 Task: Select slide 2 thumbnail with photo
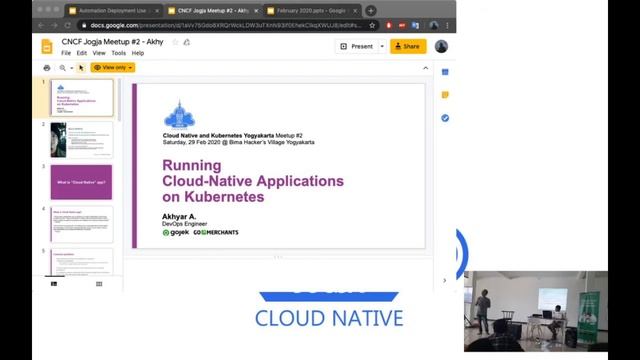point(82,140)
